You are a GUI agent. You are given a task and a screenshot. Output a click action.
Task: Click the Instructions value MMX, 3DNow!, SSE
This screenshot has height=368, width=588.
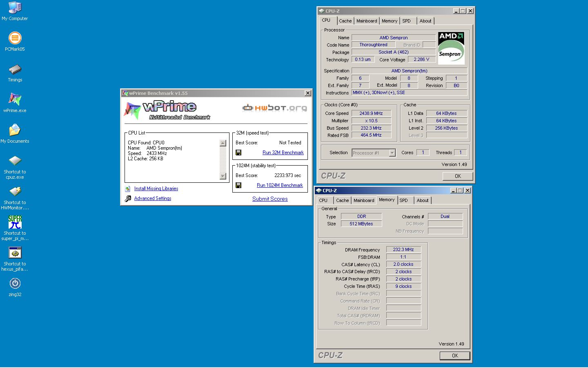pyautogui.click(x=410, y=92)
